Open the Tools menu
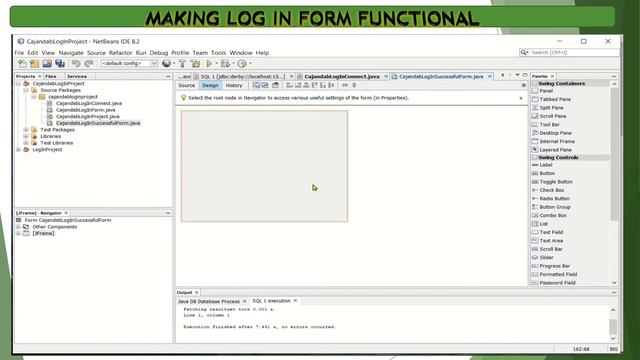The image size is (640, 360). point(218,53)
